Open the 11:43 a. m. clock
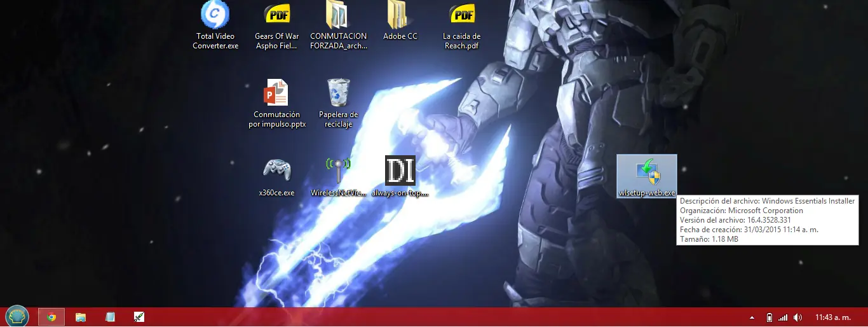This screenshot has width=868, height=327. 832,317
